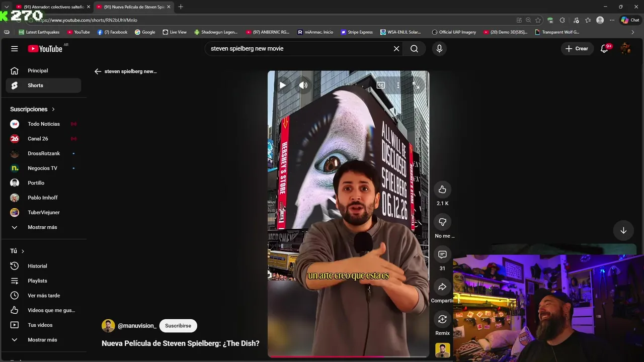This screenshot has width=644, height=362.
Task: Open browser settings three-dot menu
Action: [612, 20]
